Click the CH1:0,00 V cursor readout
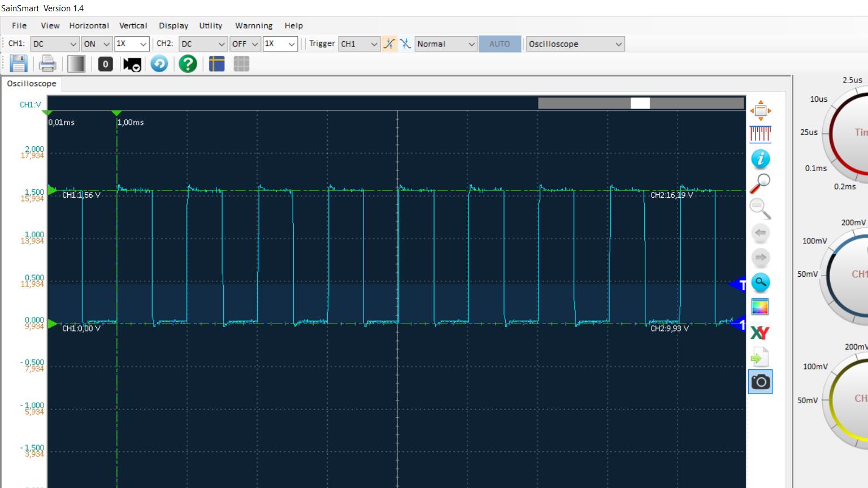Viewport: 868px width, 488px height. 81,328
